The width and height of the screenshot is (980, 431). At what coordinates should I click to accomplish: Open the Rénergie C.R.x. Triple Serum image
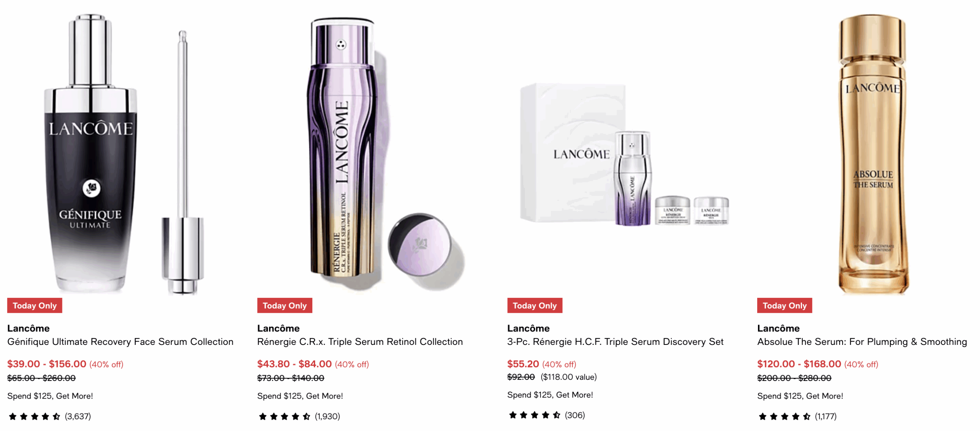click(385, 153)
